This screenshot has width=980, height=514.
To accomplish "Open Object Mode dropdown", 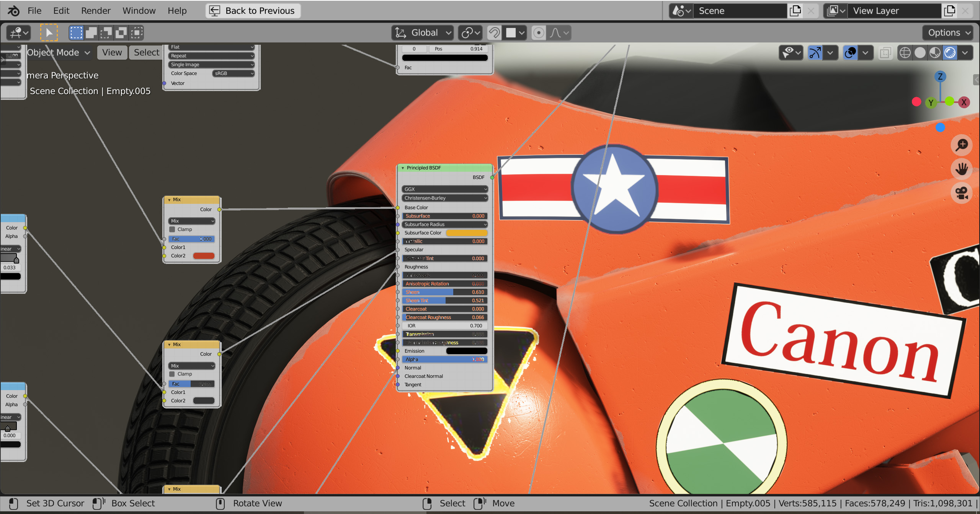I will 58,52.
